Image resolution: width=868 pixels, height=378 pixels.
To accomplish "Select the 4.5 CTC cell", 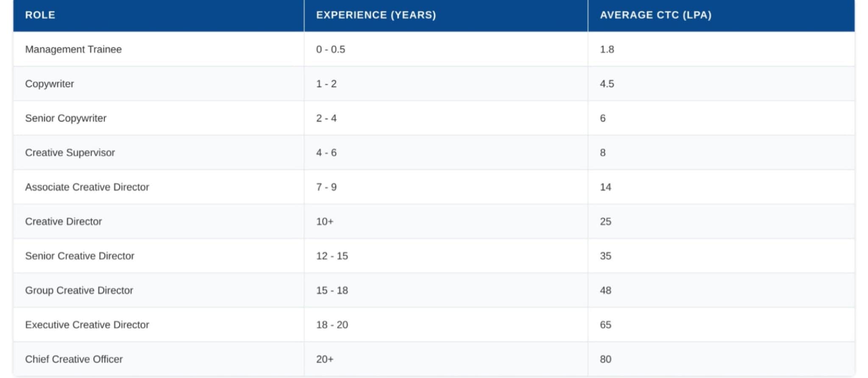I will [x=607, y=84].
